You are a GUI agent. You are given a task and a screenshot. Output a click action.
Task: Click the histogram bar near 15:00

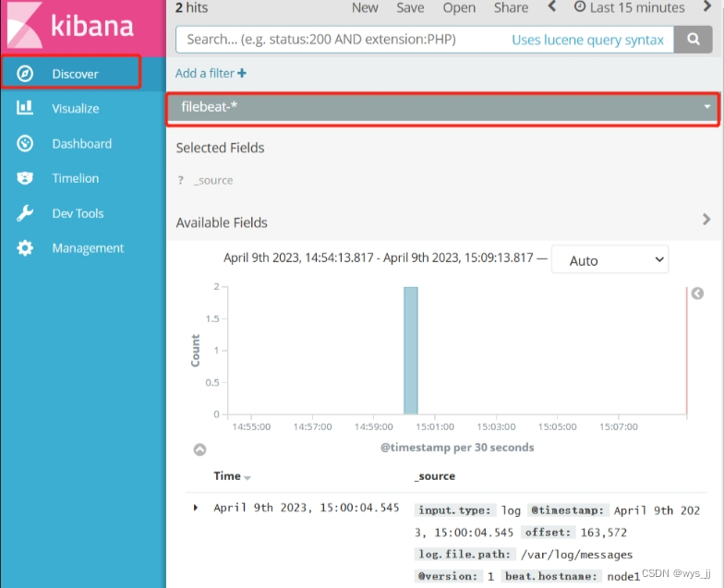(410, 351)
